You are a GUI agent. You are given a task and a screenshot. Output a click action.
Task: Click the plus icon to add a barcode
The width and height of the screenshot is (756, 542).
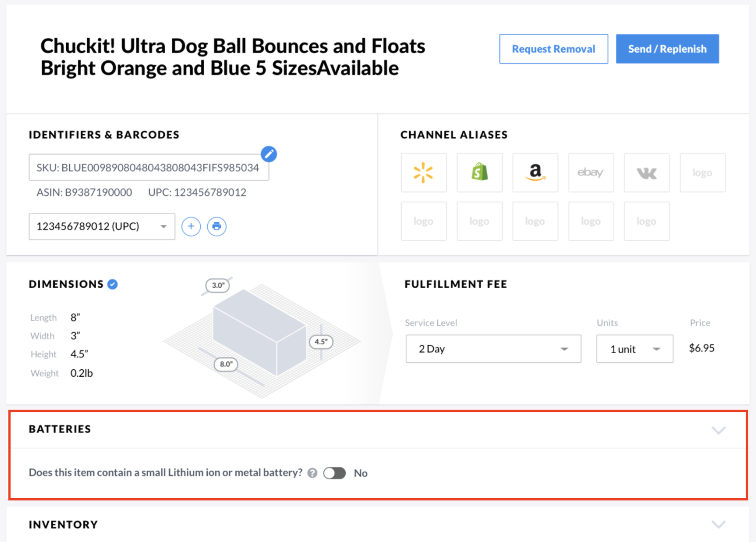click(x=191, y=226)
